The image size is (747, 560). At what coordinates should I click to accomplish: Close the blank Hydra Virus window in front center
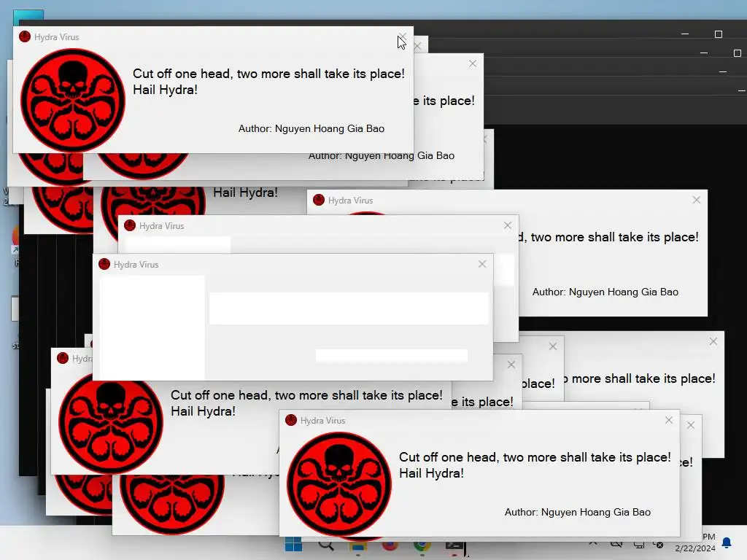[x=482, y=264]
